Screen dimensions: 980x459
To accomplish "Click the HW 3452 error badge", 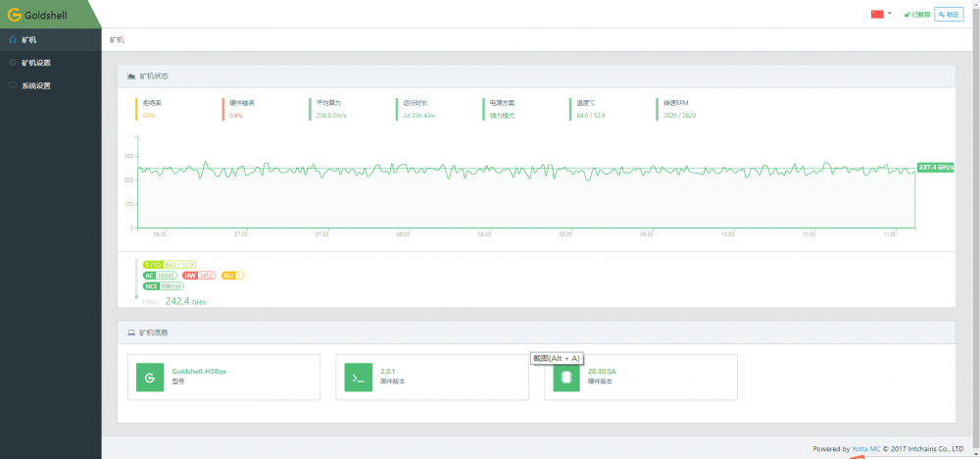I will (x=200, y=276).
